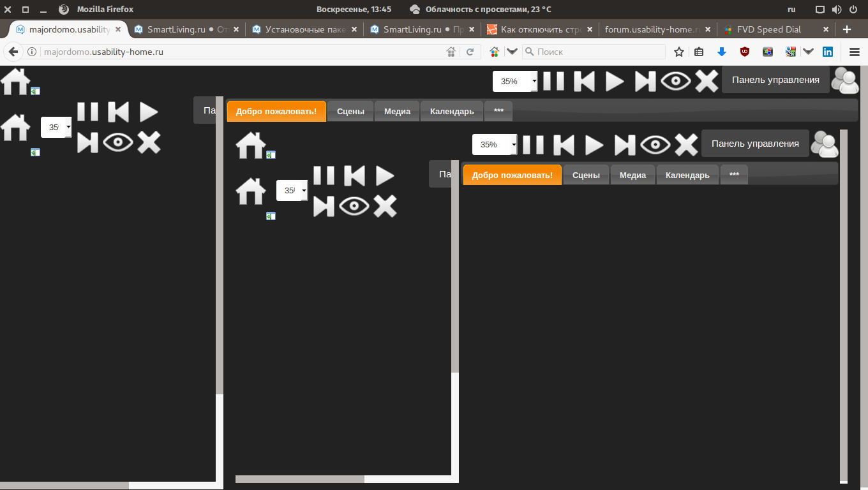Open the outer *** tab
Screen dimensions: 868x490
498,111
